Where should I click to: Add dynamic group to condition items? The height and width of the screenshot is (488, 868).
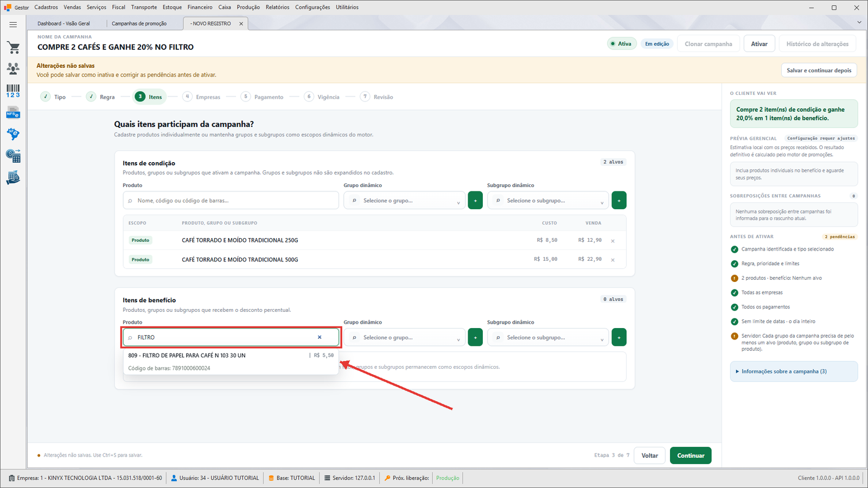coord(475,201)
